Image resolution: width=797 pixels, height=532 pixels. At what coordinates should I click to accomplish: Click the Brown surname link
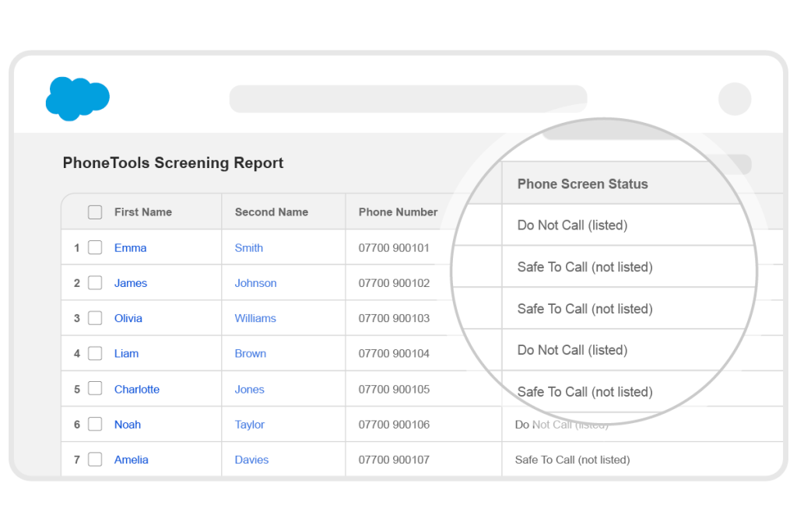click(250, 354)
